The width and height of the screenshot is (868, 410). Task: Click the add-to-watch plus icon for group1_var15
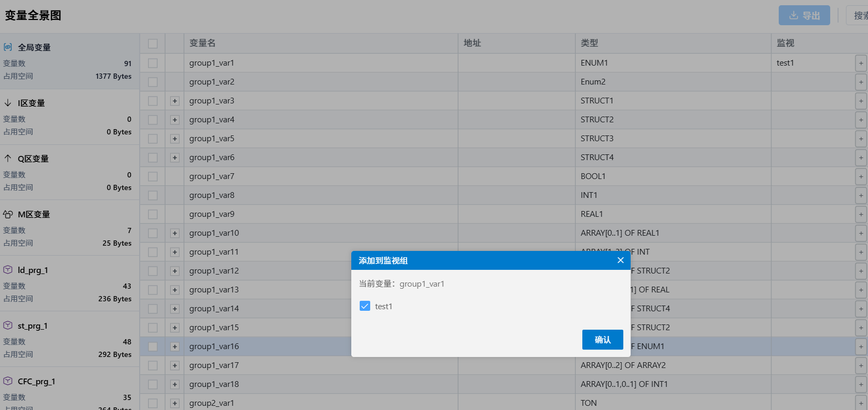(x=861, y=328)
